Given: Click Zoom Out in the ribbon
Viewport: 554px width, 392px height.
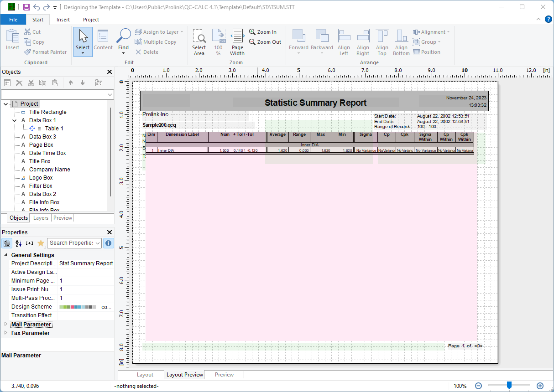Looking at the screenshot, I should 265,42.
